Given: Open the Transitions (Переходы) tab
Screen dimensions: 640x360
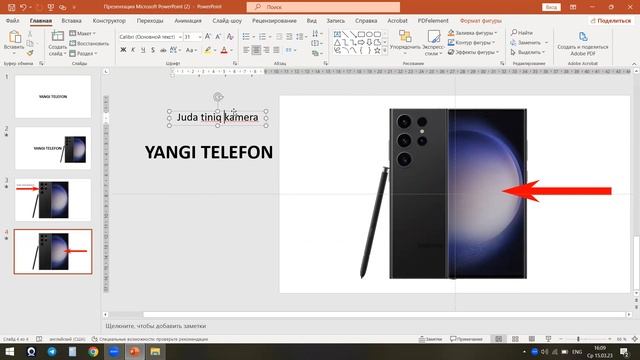Looking at the screenshot, I should 150,20.
